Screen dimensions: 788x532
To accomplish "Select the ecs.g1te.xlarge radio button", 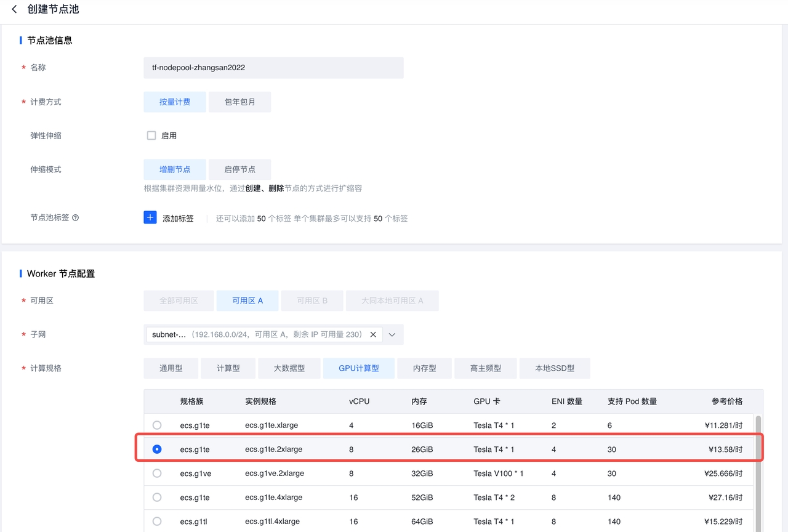I will coord(157,425).
